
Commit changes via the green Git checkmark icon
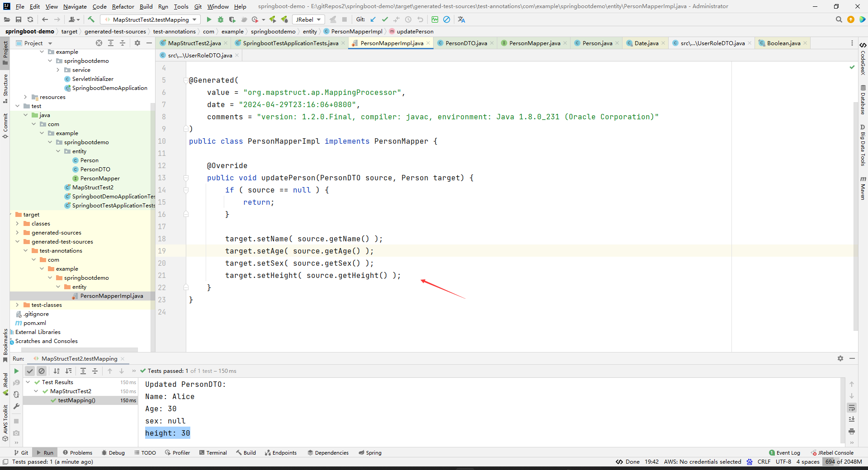tap(385, 19)
